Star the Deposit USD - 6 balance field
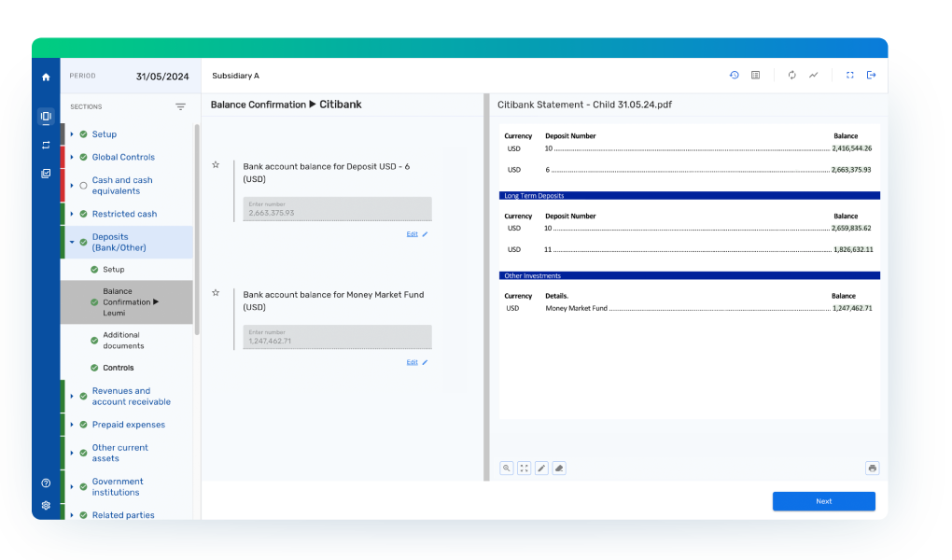Screen dimensions: 952x560 click(x=216, y=165)
